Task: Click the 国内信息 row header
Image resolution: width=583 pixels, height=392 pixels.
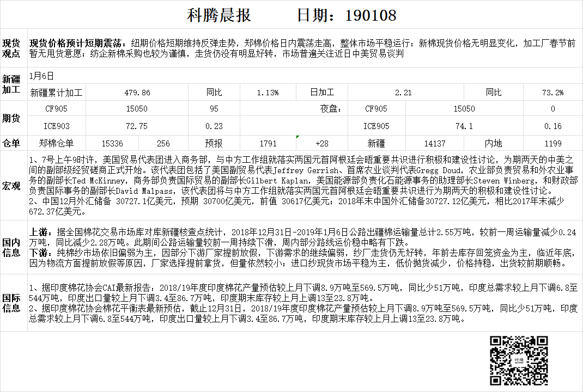Action: pyautogui.click(x=11, y=247)
